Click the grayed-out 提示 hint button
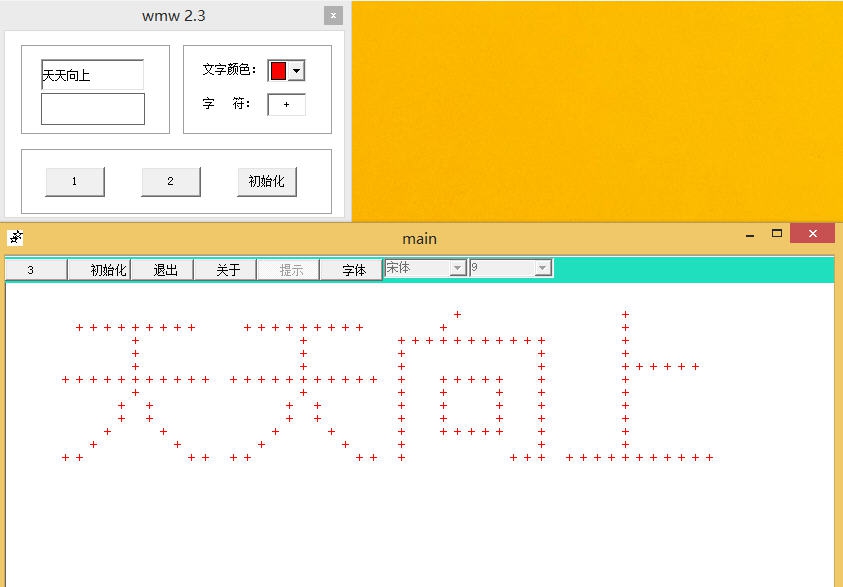The width and height of the screenshot is (843, 587). [x=288, y=268]
